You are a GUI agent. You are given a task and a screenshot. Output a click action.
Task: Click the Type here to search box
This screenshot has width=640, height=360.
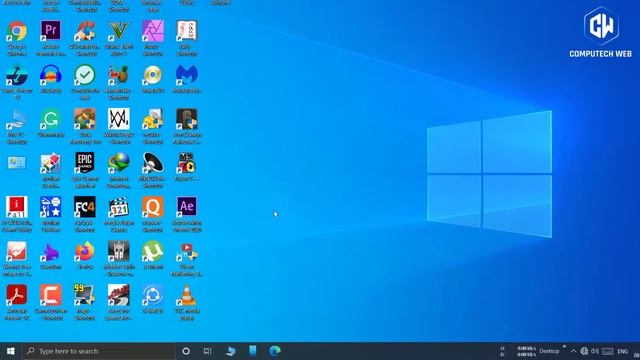tap(99, 351)
